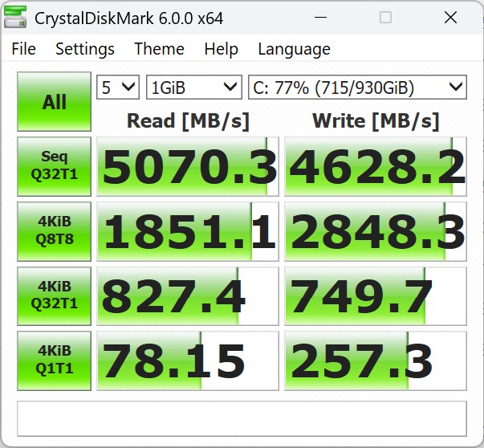Expand the 1GiB test size dropdown
The image size is (484, 448).
(194, 87)
